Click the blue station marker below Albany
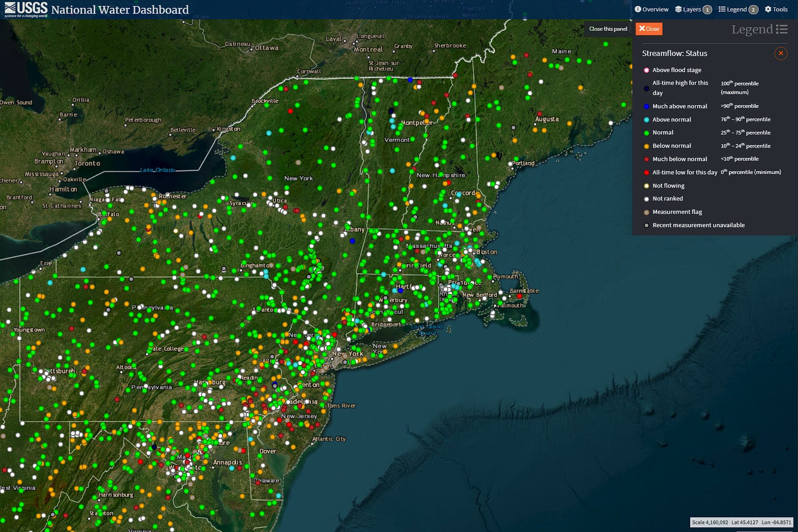This screenshot has height=532, width=798. [x=352, y=241]
